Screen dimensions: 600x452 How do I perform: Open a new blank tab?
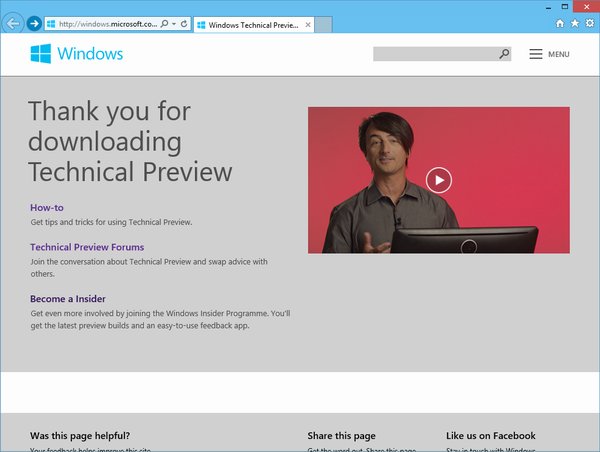point(323,25)
